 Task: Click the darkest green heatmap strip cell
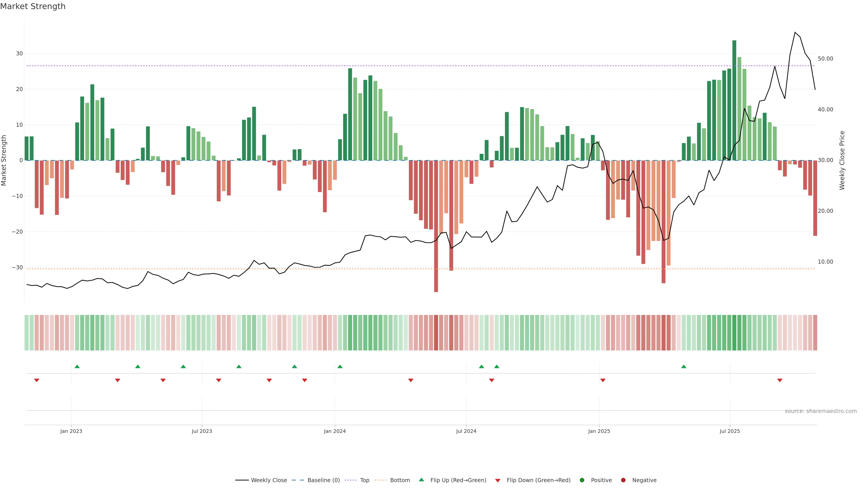point(734,333)
